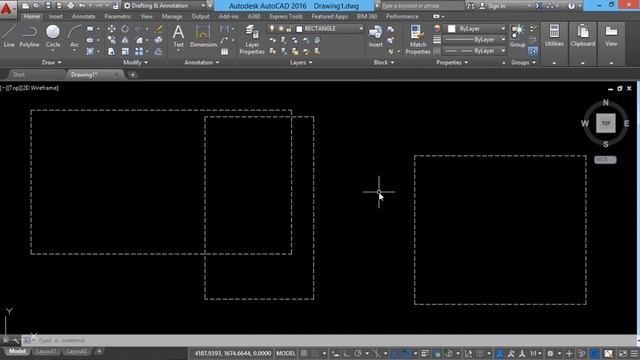Expand the Modify panel
The width and height of the screenshot is (640, 360).
pyautogui.click(x=136, y=62)
